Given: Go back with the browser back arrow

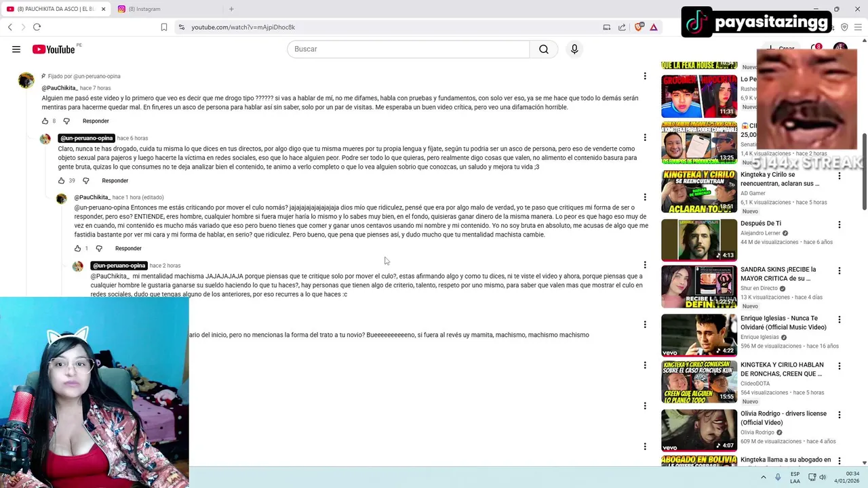Looking at the screenshot, I should click(9, 27).
